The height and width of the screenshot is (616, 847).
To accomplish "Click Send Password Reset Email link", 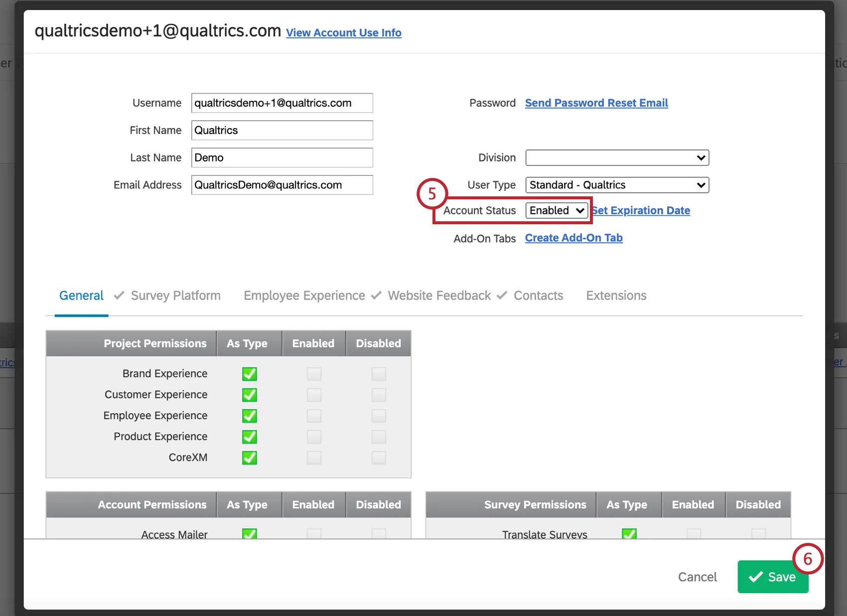I will [596, 103].
